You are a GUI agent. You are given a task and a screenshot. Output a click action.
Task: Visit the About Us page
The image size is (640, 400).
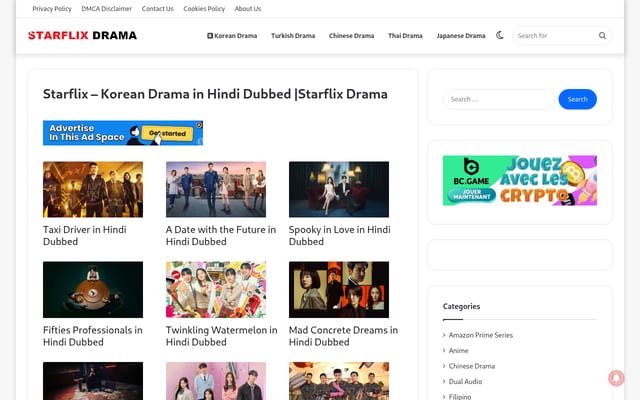coord(248,9)
